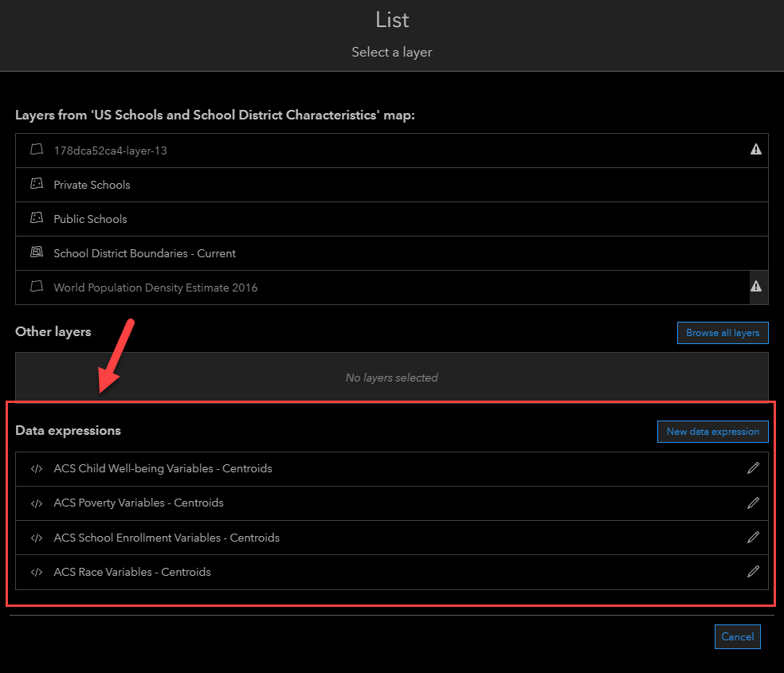Cancel the layer selection dialog
This screenshot has width=784, height=673.
(x=737, y=636)
